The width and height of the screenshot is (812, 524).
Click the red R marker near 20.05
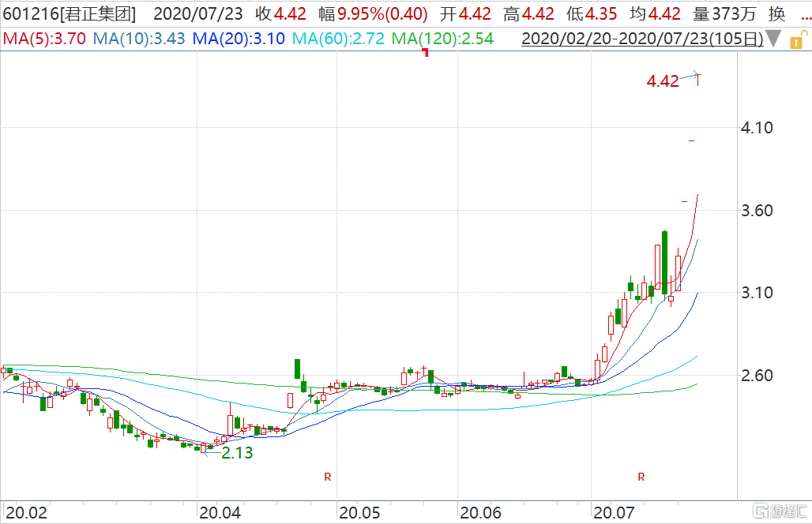[327, 477]
